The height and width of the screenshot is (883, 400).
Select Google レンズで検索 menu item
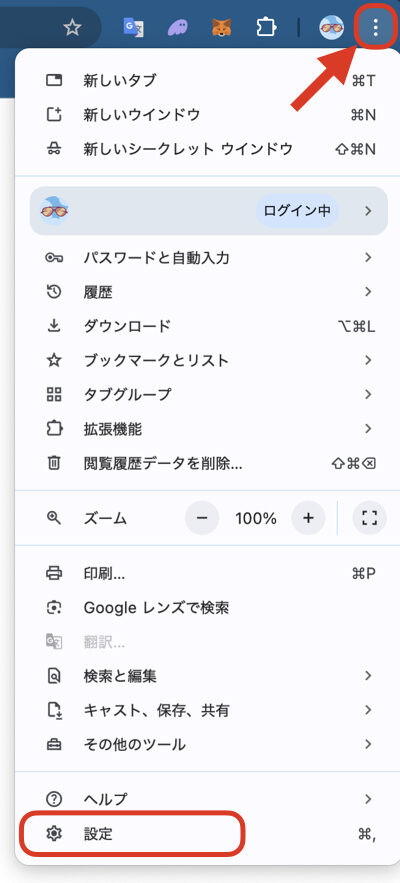[x=208, y=608]
